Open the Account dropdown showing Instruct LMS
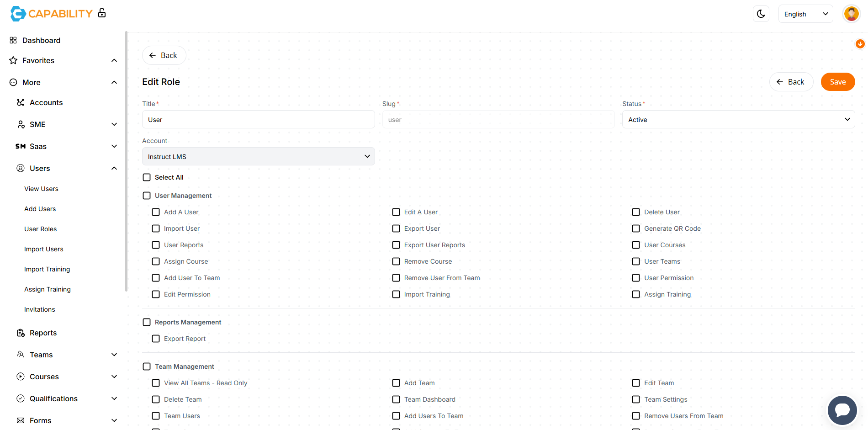 point(259,156)
